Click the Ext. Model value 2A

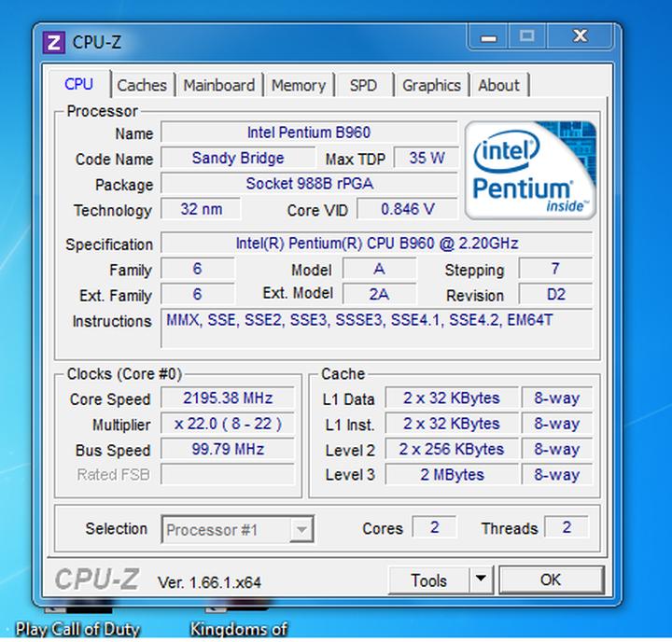[x=379, y=295]
